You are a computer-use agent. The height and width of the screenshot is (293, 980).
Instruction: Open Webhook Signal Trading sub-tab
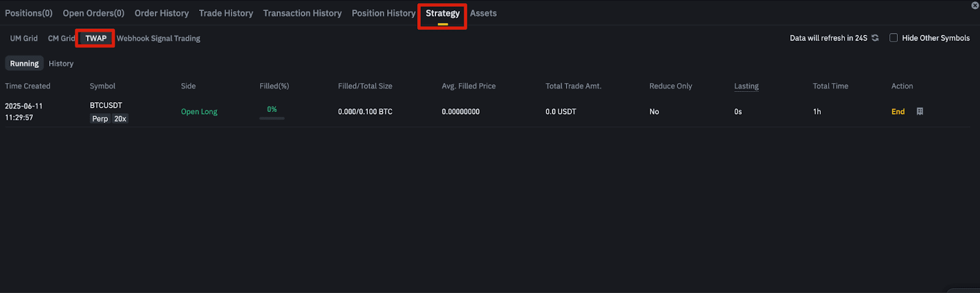point(159,38)
